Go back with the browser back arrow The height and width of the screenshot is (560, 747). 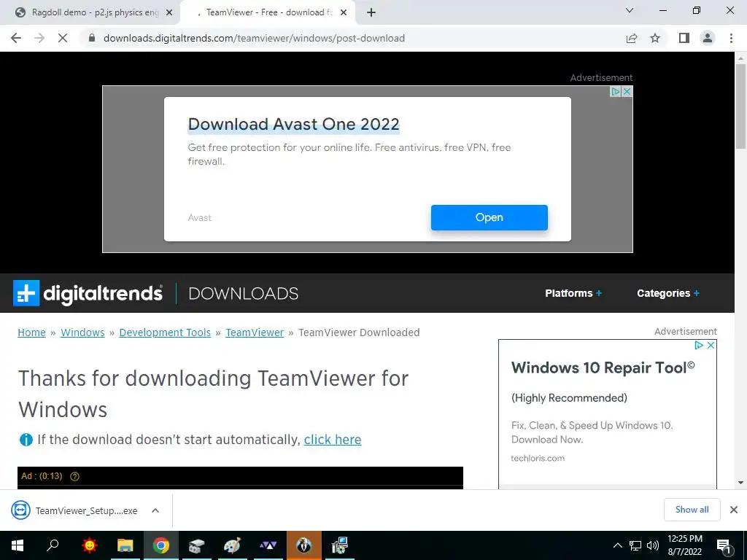click(x=16, y=38)
